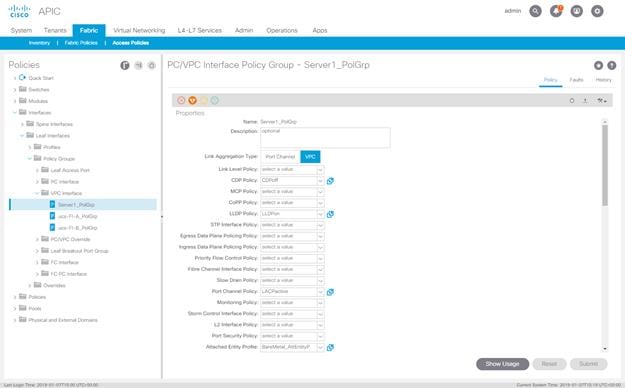Click the Quick Start icon in tree

[x=22, y=78]
